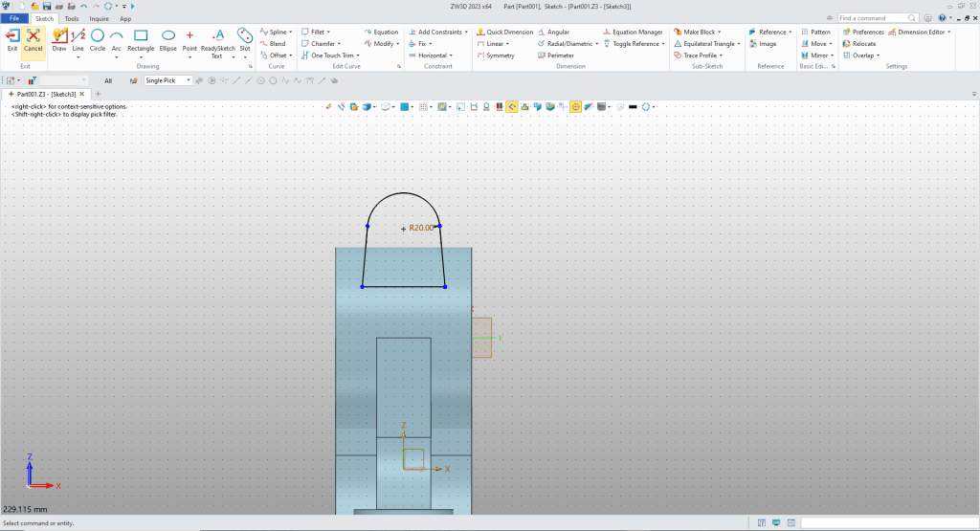The width and height of the screenshot is (980, 531).
Task: Choose the Ellipse tool
Action: 167,39
